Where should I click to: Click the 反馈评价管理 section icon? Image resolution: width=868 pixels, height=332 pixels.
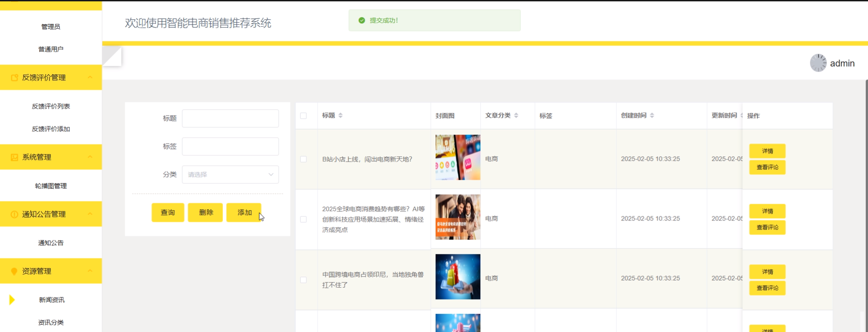click(14, 78)
